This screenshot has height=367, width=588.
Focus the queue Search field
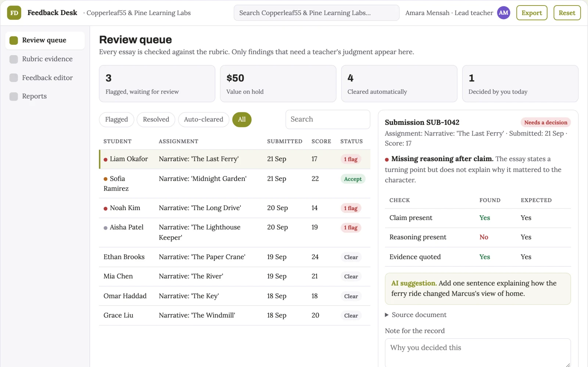328,119
